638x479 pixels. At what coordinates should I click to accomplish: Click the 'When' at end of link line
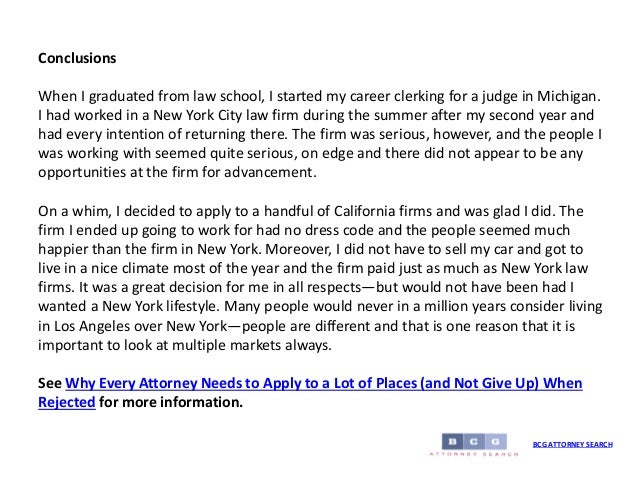[x=562, y=384]
